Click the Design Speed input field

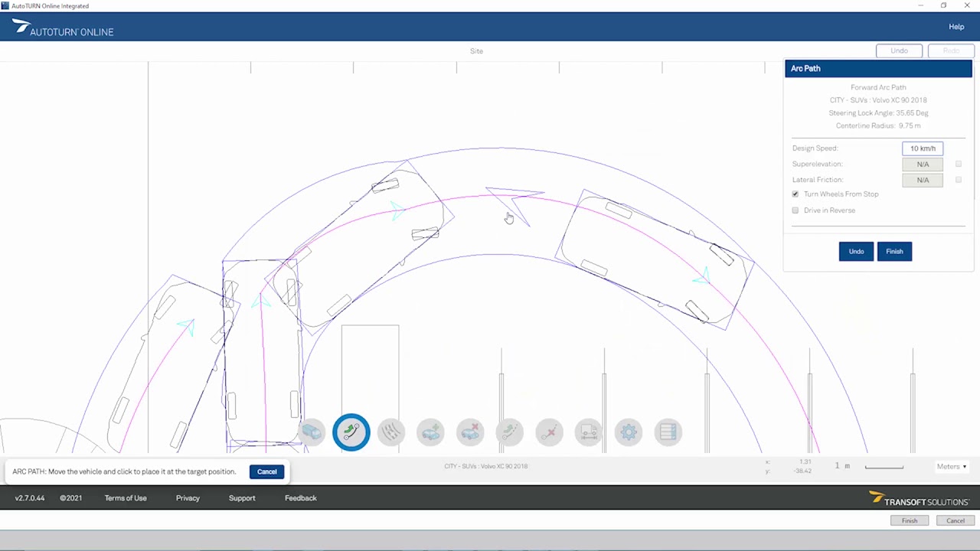(923, 148)
